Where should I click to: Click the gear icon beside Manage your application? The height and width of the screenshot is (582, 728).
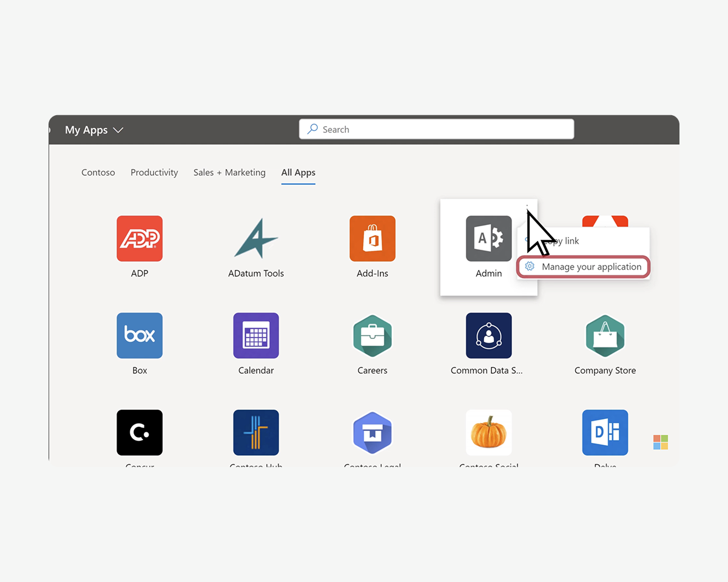[530, 267]
